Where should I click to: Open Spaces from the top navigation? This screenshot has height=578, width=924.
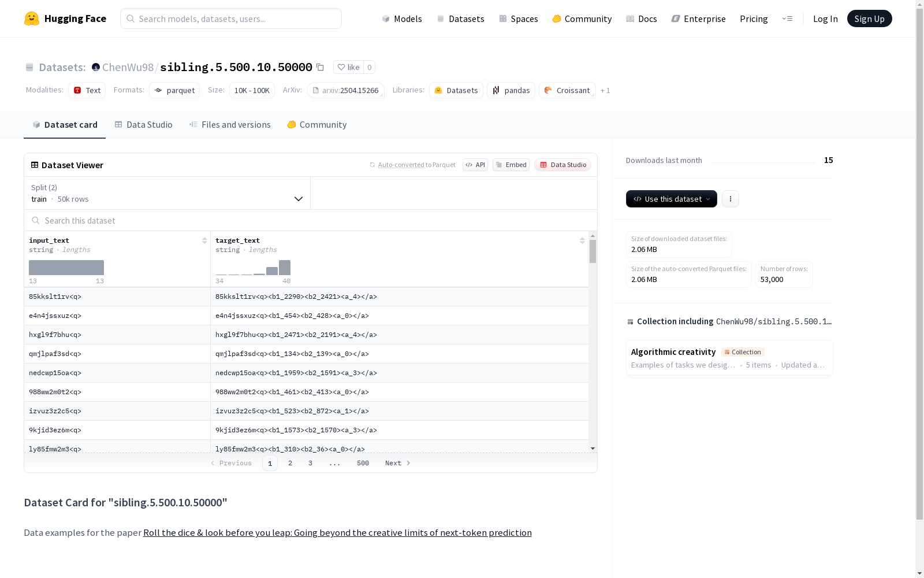pyautogui.click(x=519, y=18)
